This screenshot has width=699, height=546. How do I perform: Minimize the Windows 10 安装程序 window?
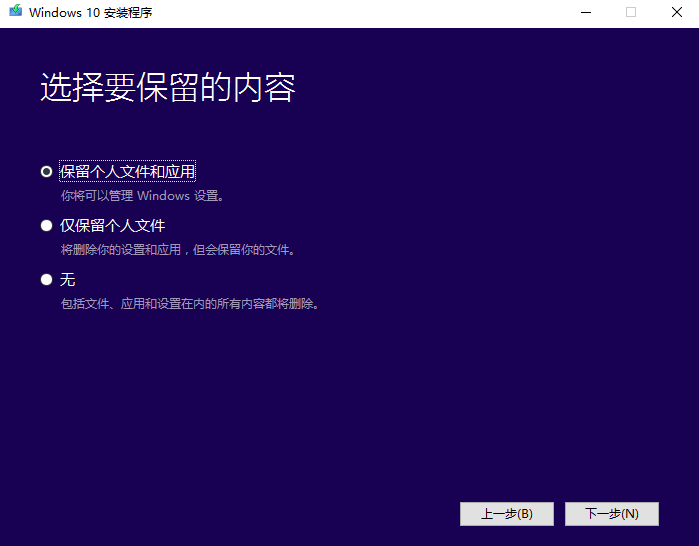point(584,13)
